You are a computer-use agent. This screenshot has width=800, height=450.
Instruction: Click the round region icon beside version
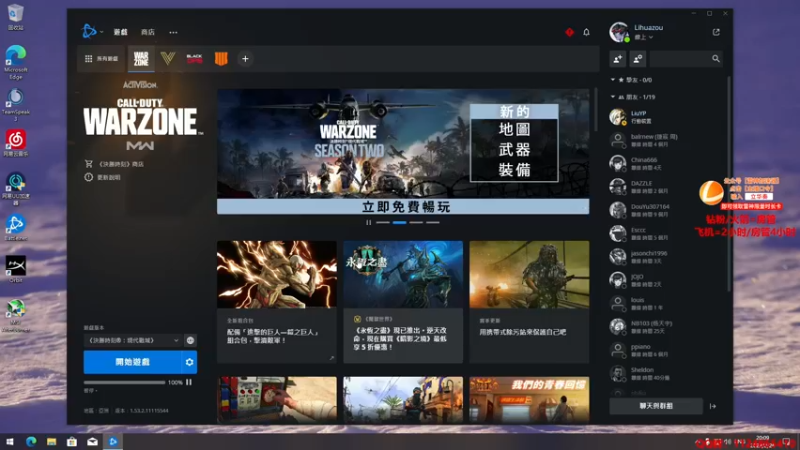190,340
